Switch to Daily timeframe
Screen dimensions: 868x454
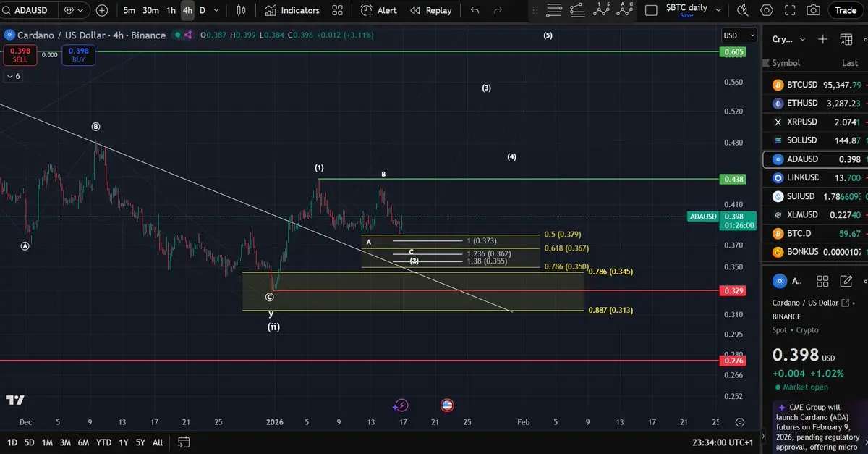pyautogui.click(x=203, y=10)
